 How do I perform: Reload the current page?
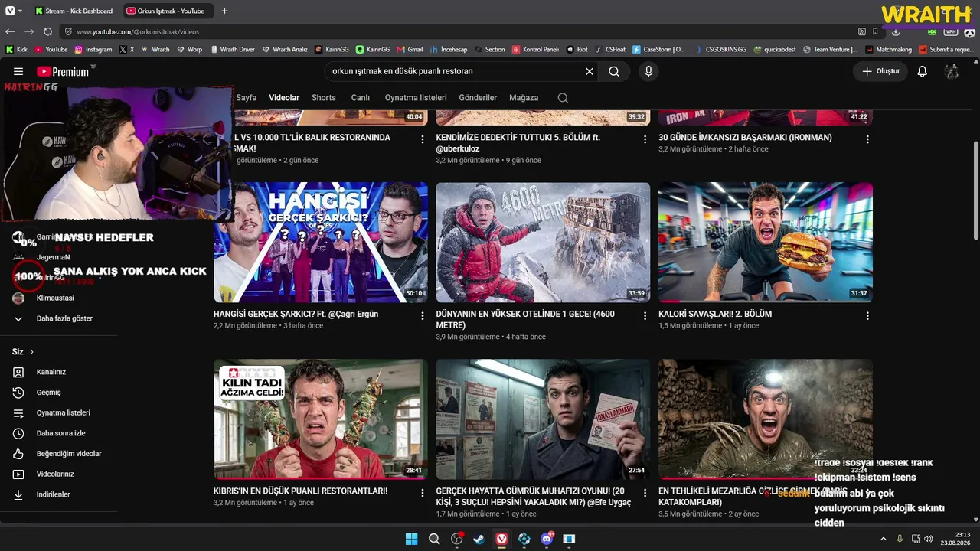point(48,31)
